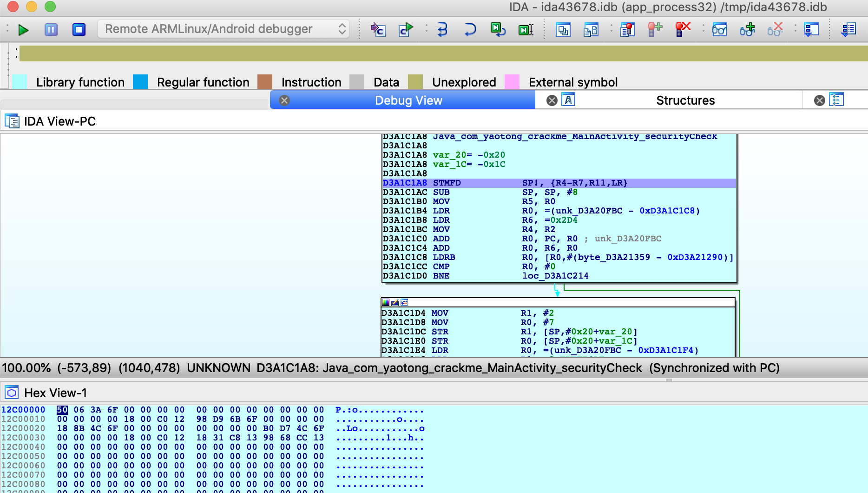Click the Java_com_yaotong_crackme function name label
This screenshot has height=493, width=868.
pyautogui.click(x=575, y=137)
